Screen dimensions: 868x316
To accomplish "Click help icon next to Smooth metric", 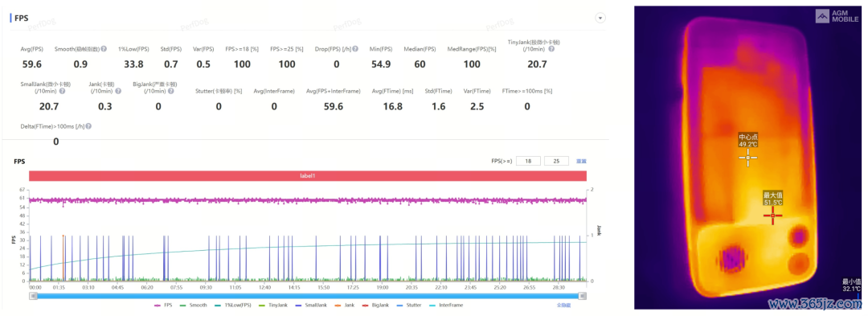I will coord(104,49).
